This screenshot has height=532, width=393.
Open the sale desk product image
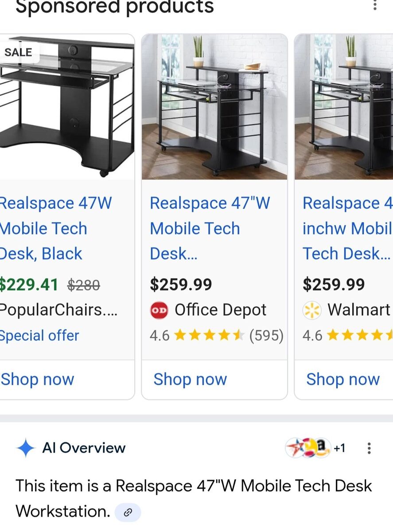[x=67, y=107]
